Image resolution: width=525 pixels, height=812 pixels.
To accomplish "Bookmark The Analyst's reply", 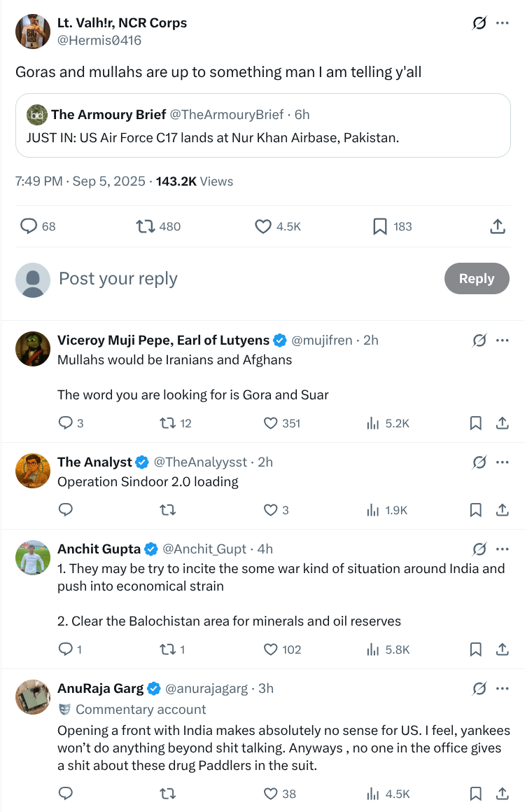I will [x=476, y=510].
